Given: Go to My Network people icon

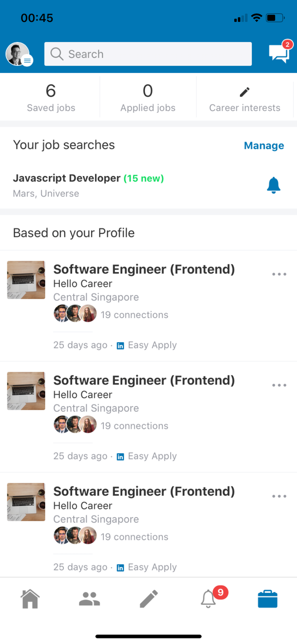Looking at the screenshot, I should pos(90,599).
